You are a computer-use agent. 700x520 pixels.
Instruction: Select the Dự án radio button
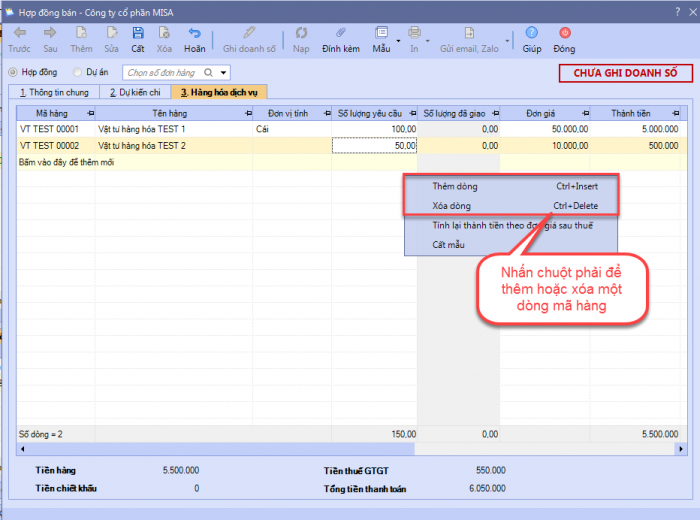(x=76, y=72)
